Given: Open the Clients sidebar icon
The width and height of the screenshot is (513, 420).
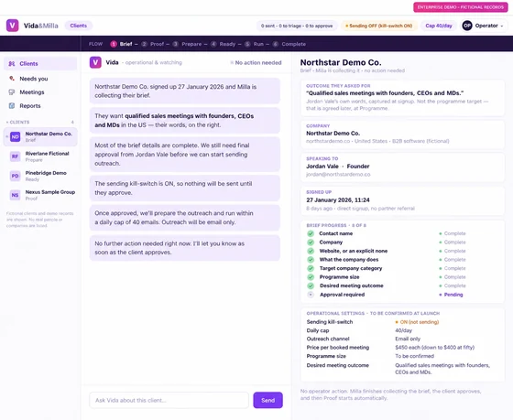Looking at the screenshot, I should click(x=12, y=64).
